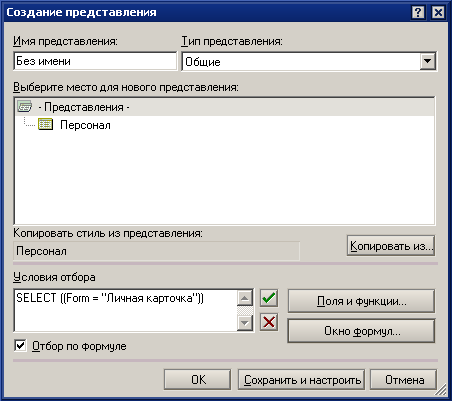Viewport: 452px width, 401px height.
Task: Click the Персонал view table icon
Action: click(45, 124)
